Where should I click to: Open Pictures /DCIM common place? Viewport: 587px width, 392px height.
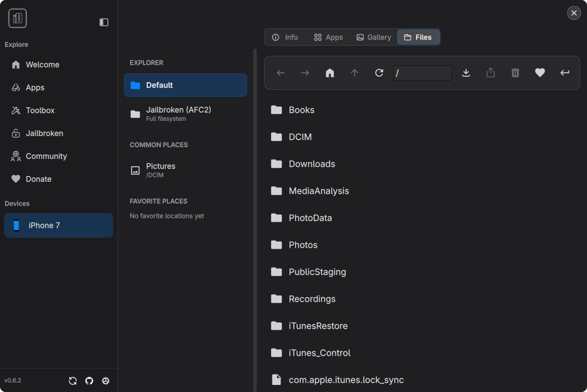pos(185,170)
